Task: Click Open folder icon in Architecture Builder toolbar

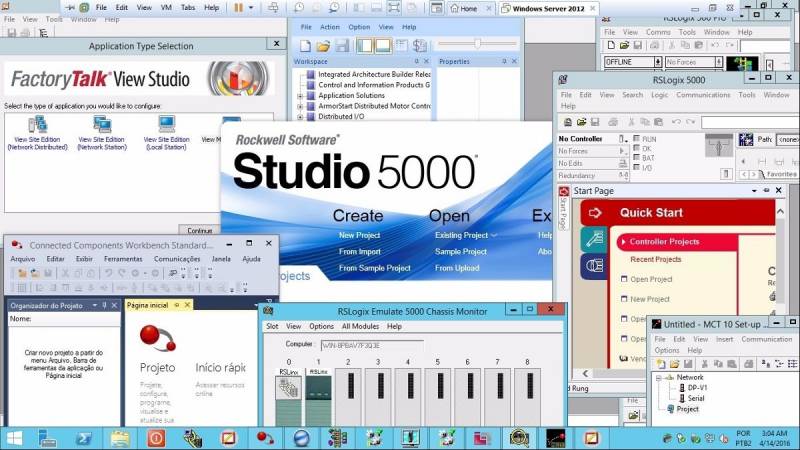Action: [x=323, y=46]
